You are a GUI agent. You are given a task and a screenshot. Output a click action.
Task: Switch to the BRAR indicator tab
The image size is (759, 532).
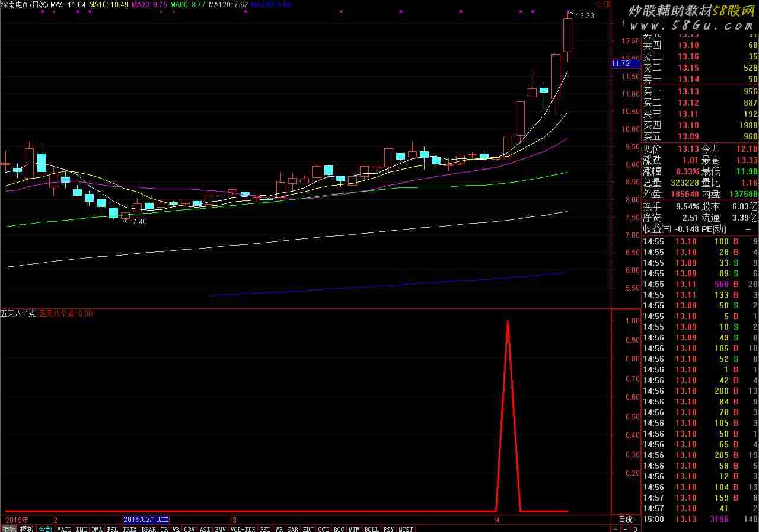tap(148, 528)
